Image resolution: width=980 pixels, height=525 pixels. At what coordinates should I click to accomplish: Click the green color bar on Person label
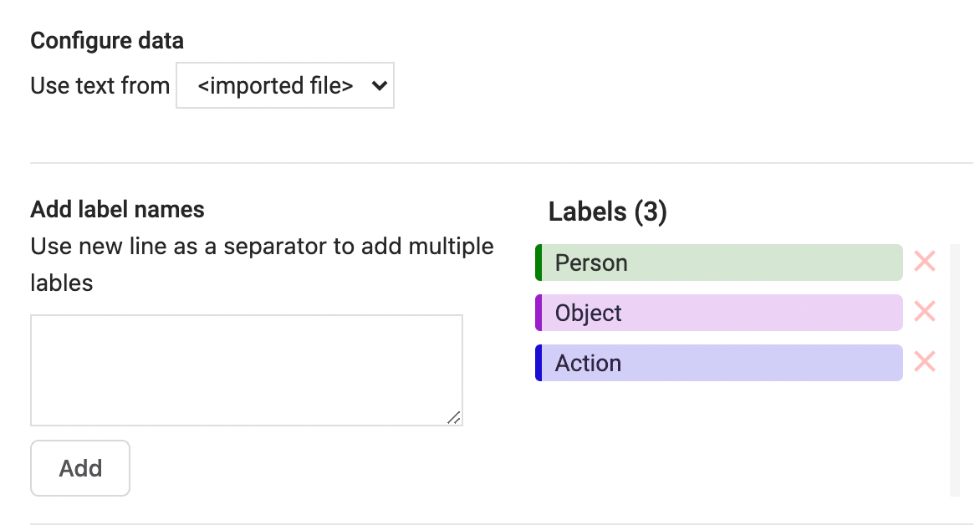click(x=538, y=262)
